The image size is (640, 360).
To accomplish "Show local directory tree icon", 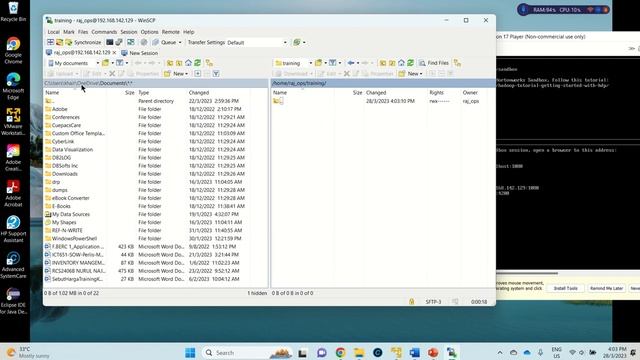I will click(209, 63).
